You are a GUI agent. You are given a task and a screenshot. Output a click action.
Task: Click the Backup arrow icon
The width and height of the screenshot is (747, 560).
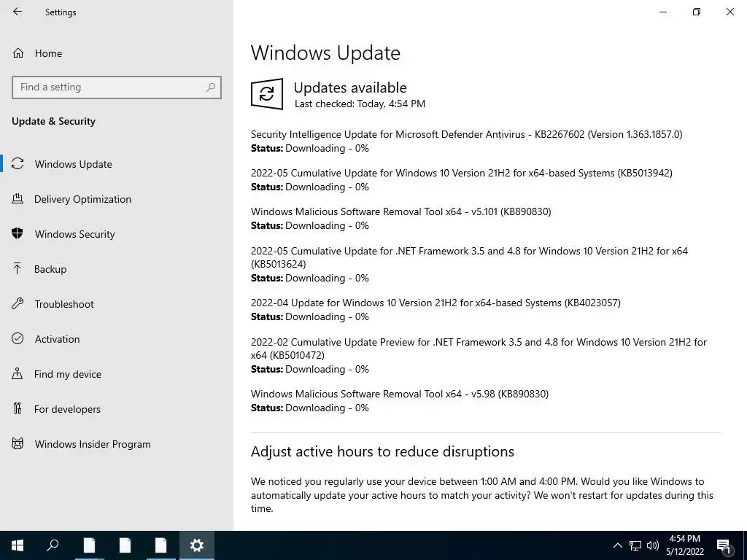click(x=18, y=268)
